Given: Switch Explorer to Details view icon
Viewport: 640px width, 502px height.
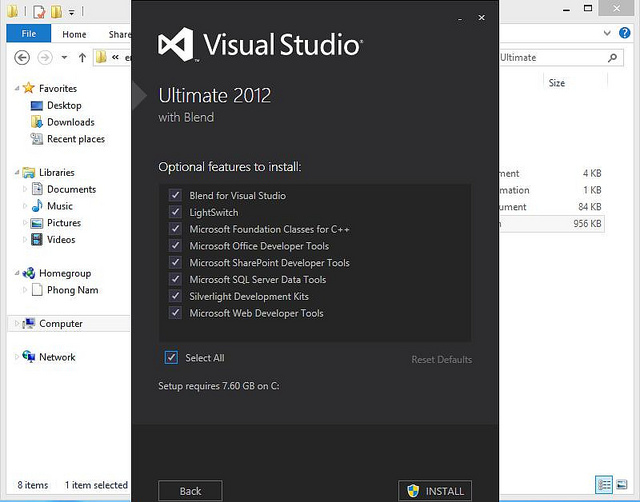Looking at the screenshot, I should (604, 485).
